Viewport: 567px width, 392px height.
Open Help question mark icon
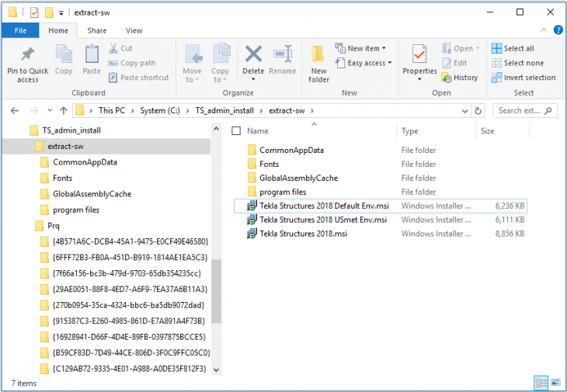[x=558, y=30]
